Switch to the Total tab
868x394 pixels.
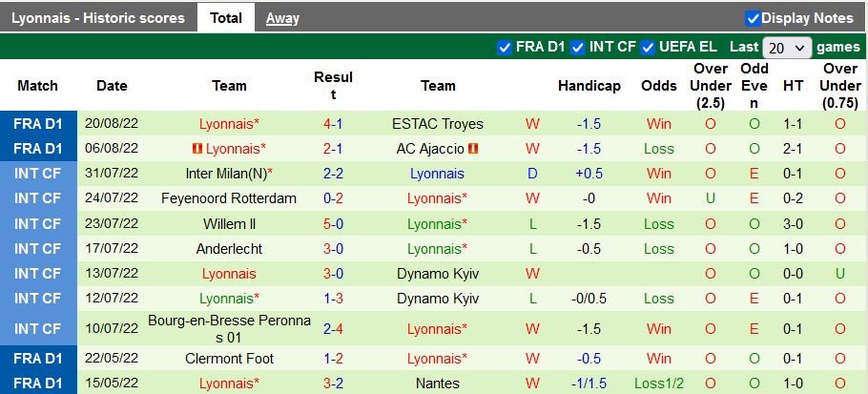pos(226,18)
